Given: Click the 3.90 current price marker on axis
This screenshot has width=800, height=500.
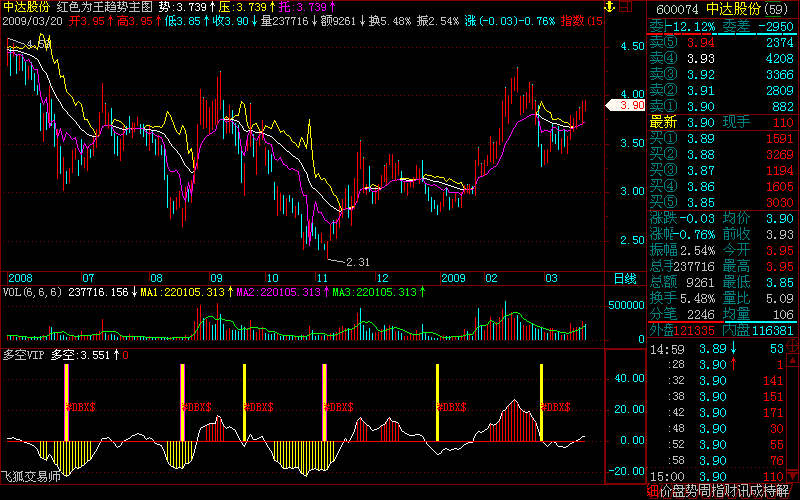Looking at the screenshot, I should [x=627, y=105].
